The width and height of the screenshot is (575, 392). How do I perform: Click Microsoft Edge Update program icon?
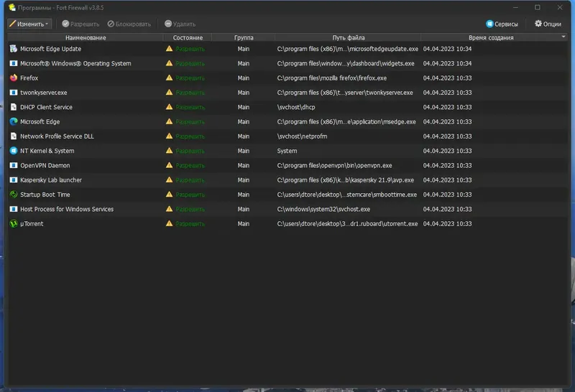tap(14, 49)
